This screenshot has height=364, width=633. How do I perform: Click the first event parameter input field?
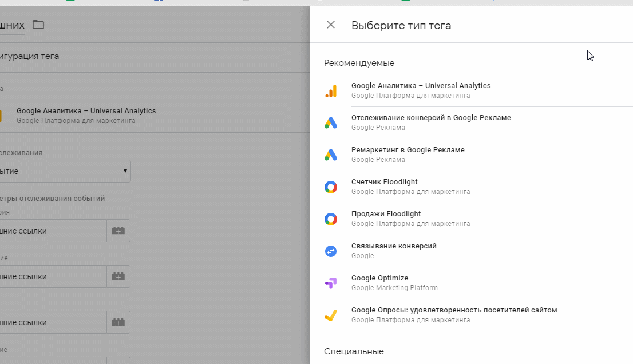coord(52,231)
